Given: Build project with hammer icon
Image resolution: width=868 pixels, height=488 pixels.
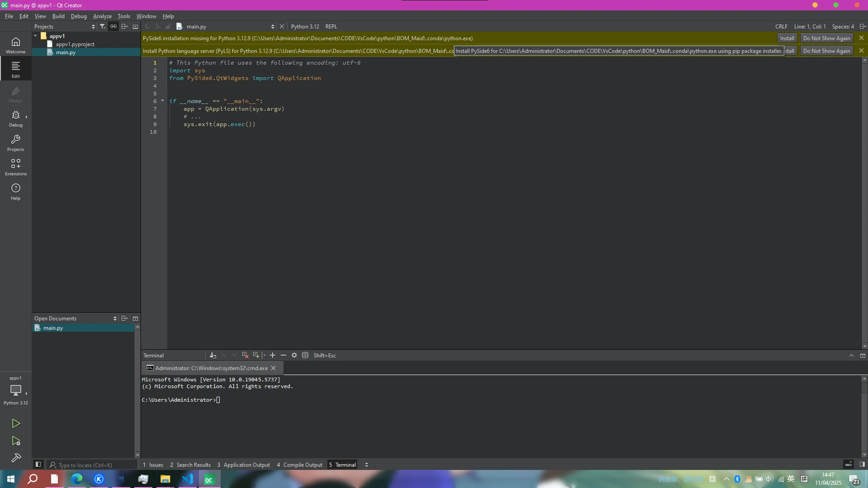Looking at the screenshot, I should (16, 458).
